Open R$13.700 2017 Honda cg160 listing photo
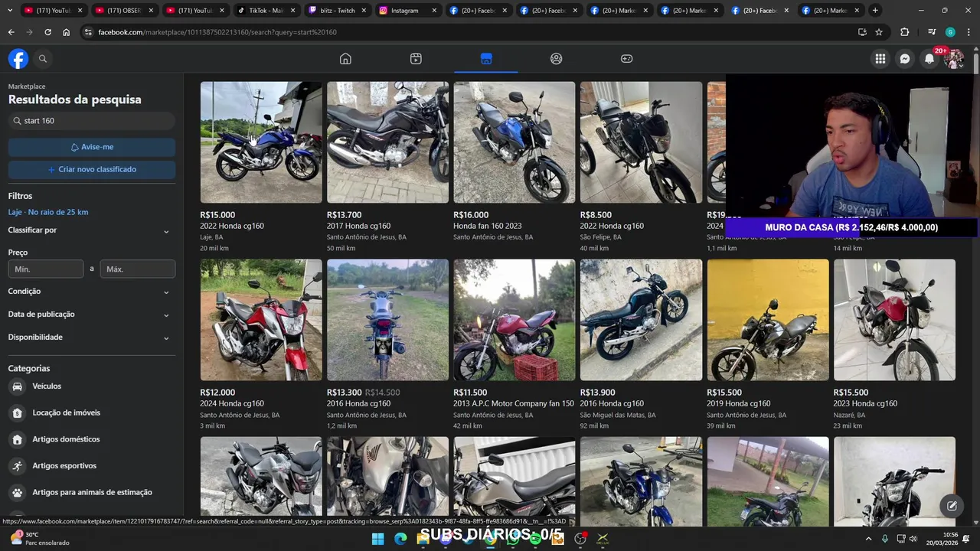 387,142
